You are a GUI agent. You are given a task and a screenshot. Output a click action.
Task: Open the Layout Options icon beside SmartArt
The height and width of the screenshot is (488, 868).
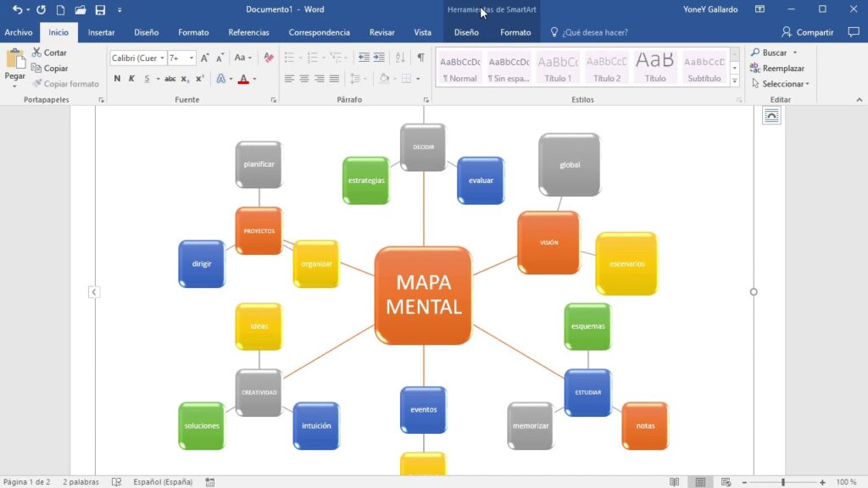pyautogui.click(x=771, y=115)
